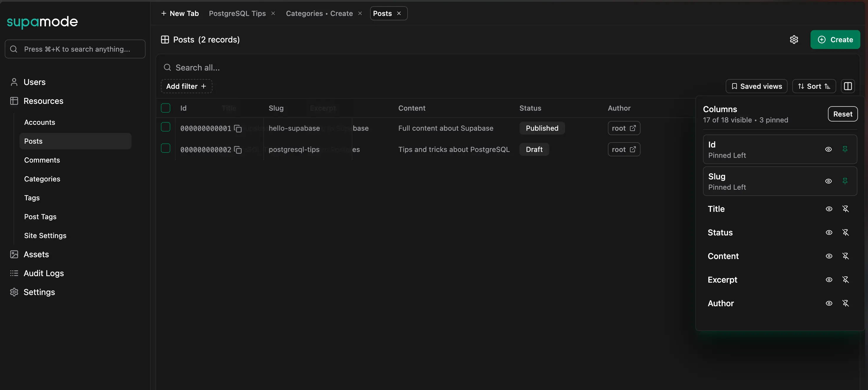The width and height of the screenshot is (868, 390).
Task: Click the Draft status badge
Action: 534,150
